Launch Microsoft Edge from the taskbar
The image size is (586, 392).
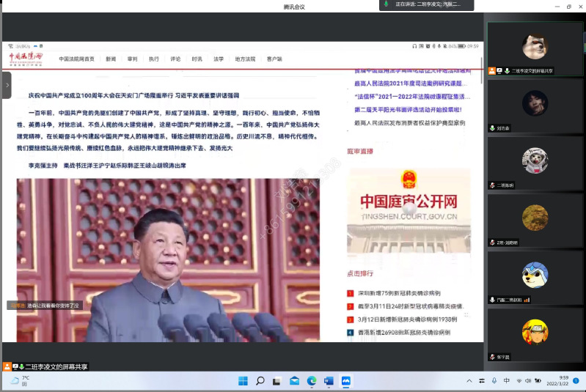coord(312,381)
